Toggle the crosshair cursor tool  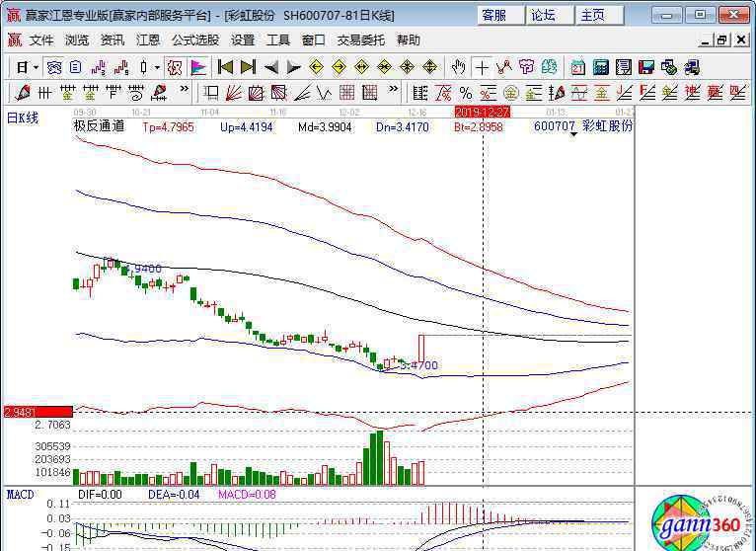(482, 67)
